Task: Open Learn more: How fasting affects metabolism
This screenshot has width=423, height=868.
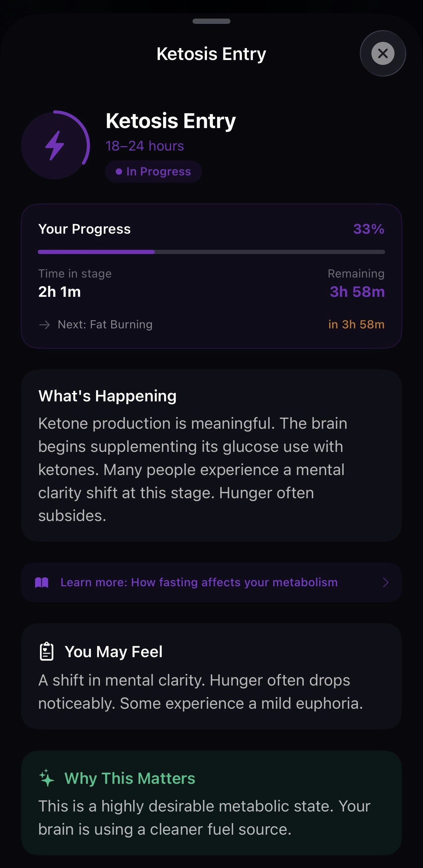Action: (x=199, y=582)
